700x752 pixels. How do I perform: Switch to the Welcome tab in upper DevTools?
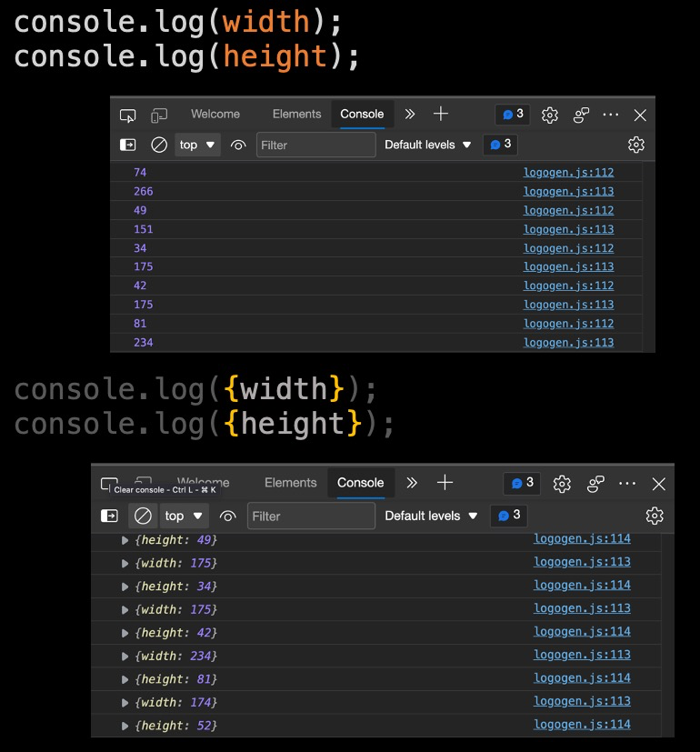(x=215, y=115)
